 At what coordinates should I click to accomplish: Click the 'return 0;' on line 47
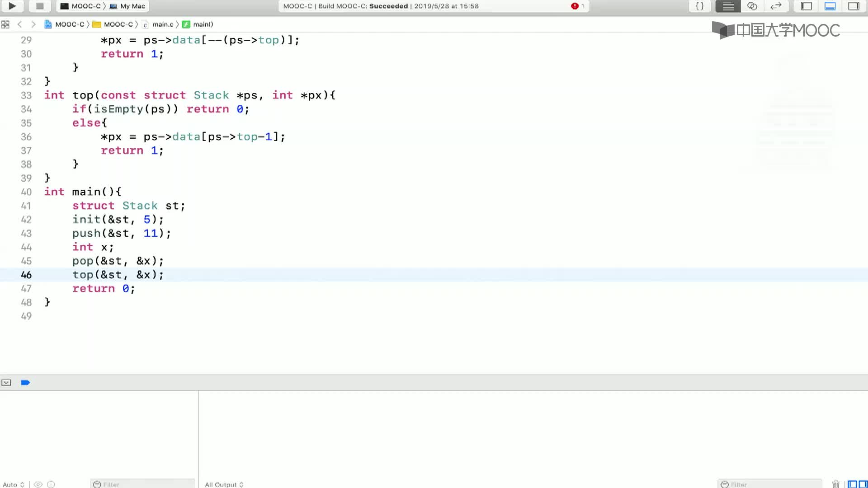pos(104,288)
